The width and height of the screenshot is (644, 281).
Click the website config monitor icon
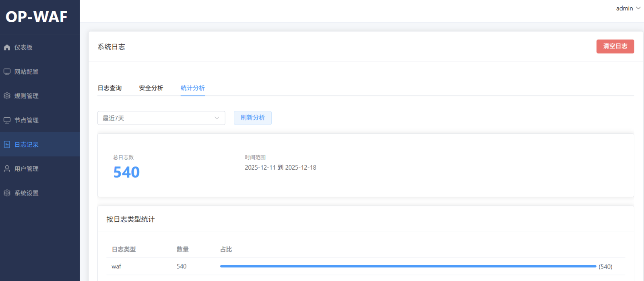click(7, 72)
